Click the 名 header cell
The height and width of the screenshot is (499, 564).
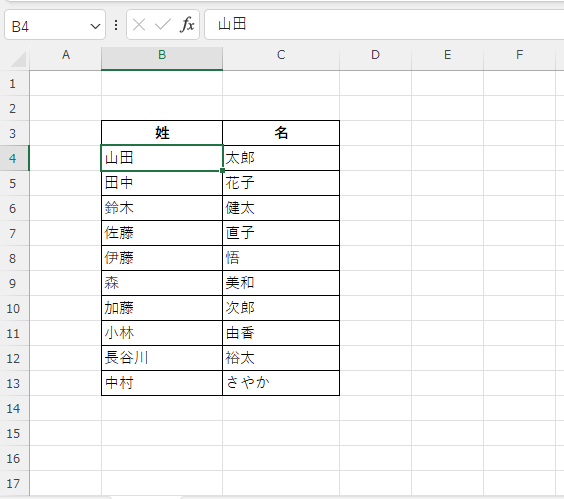[x=281, y=133]
